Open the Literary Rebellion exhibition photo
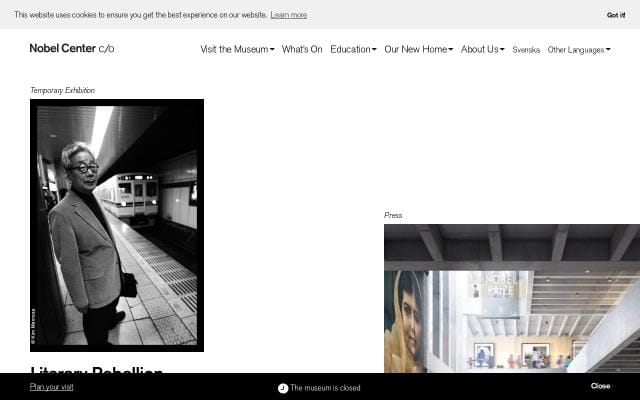This screenshot has height=400, width=640. click(117, 225)
